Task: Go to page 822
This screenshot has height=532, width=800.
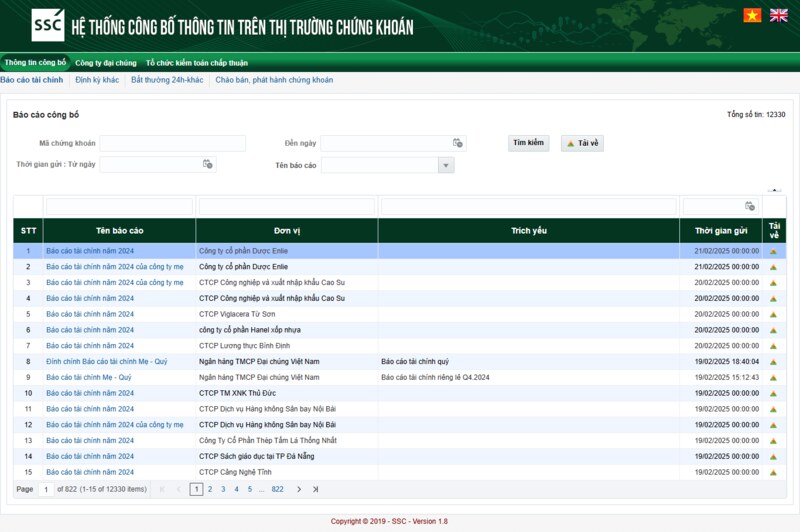Action: pos(277,489)
